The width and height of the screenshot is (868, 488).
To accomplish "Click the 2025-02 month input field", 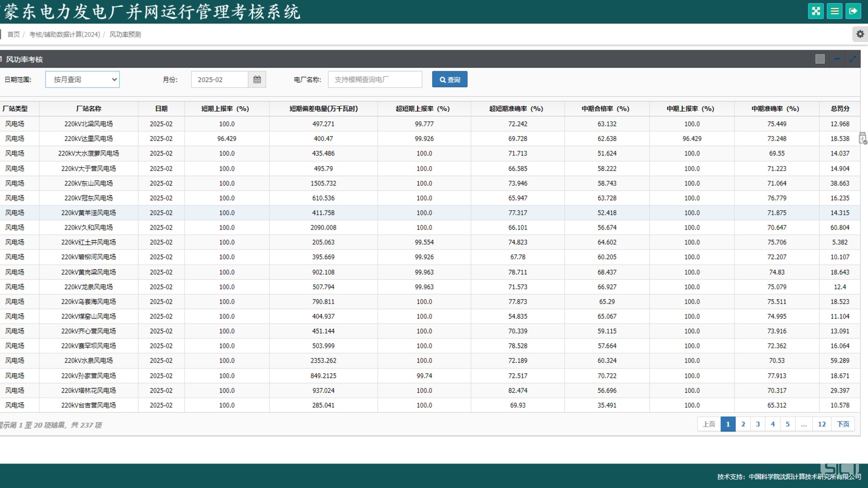I will (220, 80).
